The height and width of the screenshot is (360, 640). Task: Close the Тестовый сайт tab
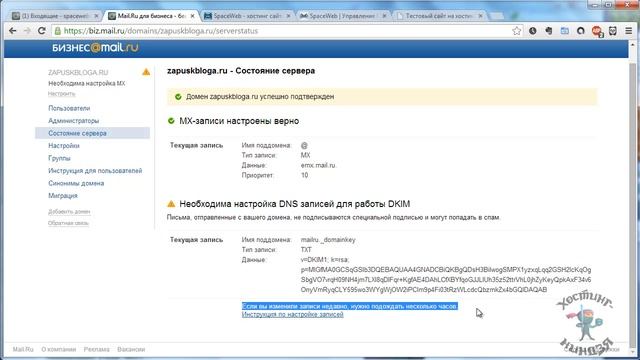pyautogui.click(x=480, y=16)
